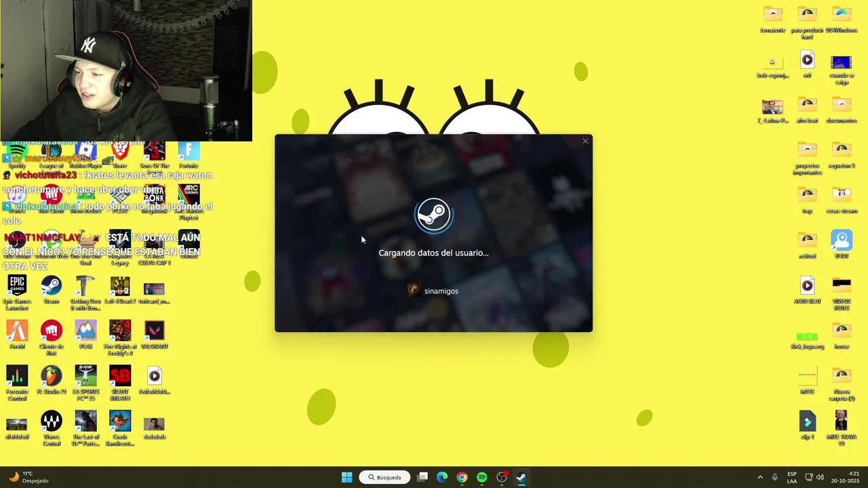Open Five Nights at Freddy's 4 icon

tap(120, 338)
